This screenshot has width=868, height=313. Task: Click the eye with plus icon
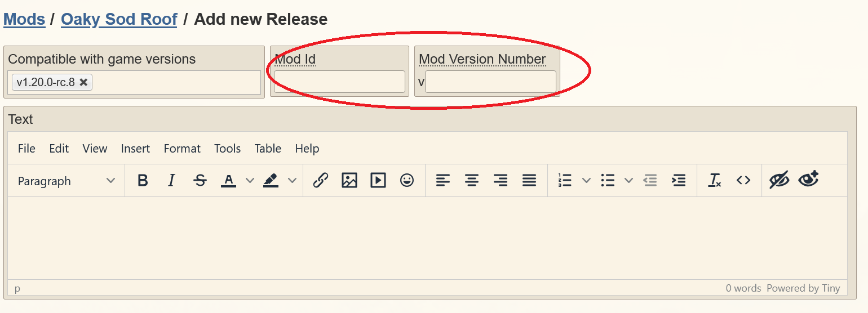point(808,180)
